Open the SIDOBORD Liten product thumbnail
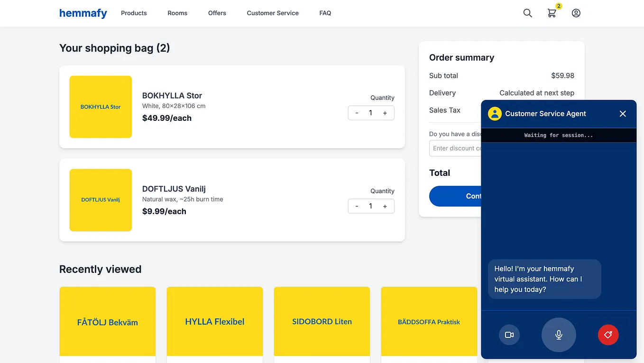Screen dimensions: 644x363 pos(322,322)
